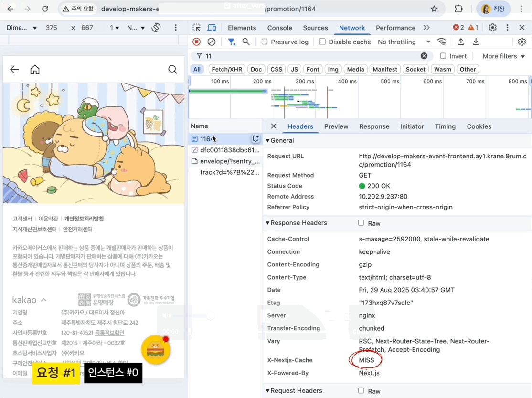Click the rotate device icon

(x=156, y=28)
